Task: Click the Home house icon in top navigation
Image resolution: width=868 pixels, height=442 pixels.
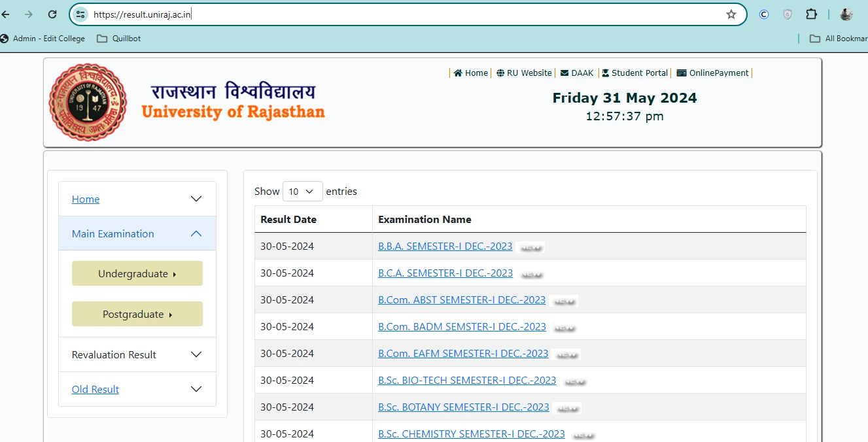Action: (458, 73)
